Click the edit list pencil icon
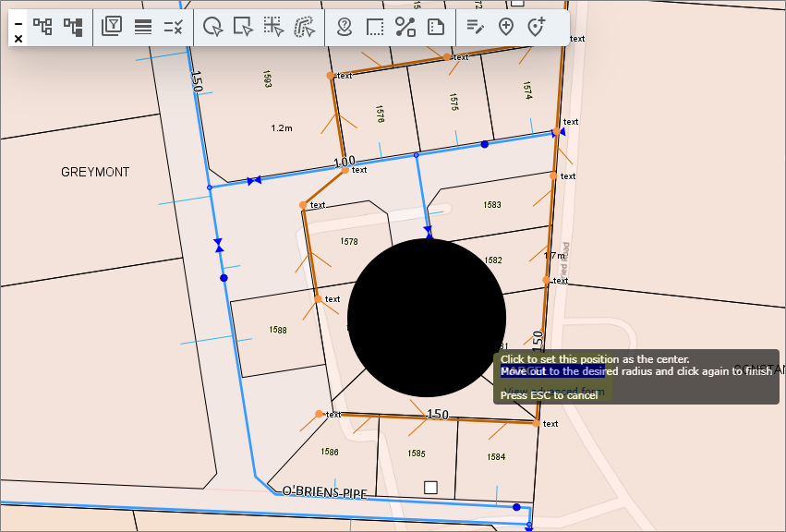The image size is (786, 532). (x=476, y=27)
